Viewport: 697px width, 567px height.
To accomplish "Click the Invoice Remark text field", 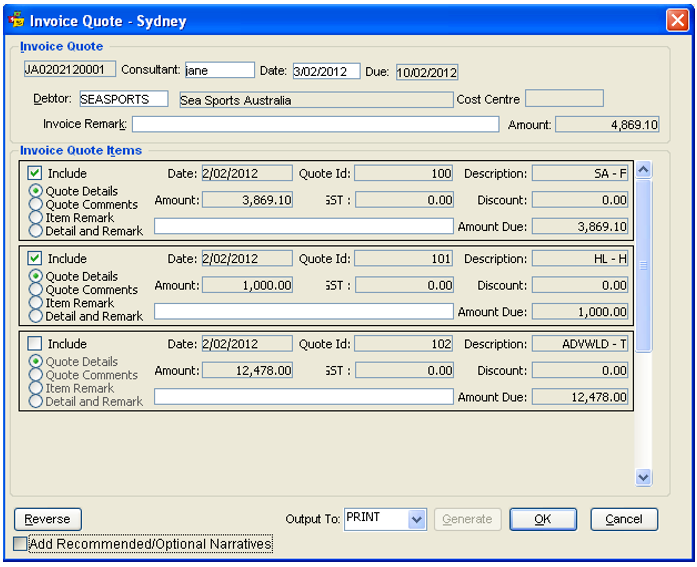I will tap(315, 124).
